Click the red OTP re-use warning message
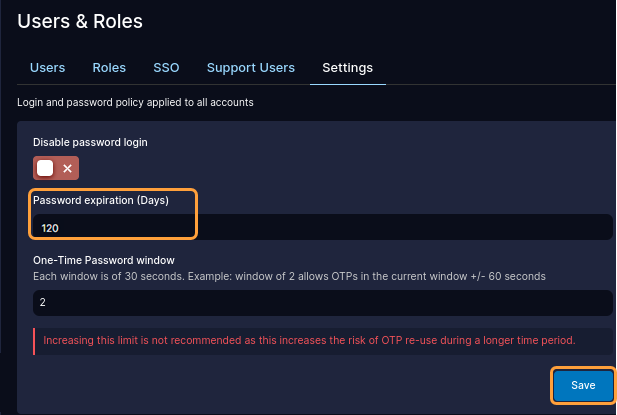 [x=309, y=340]
